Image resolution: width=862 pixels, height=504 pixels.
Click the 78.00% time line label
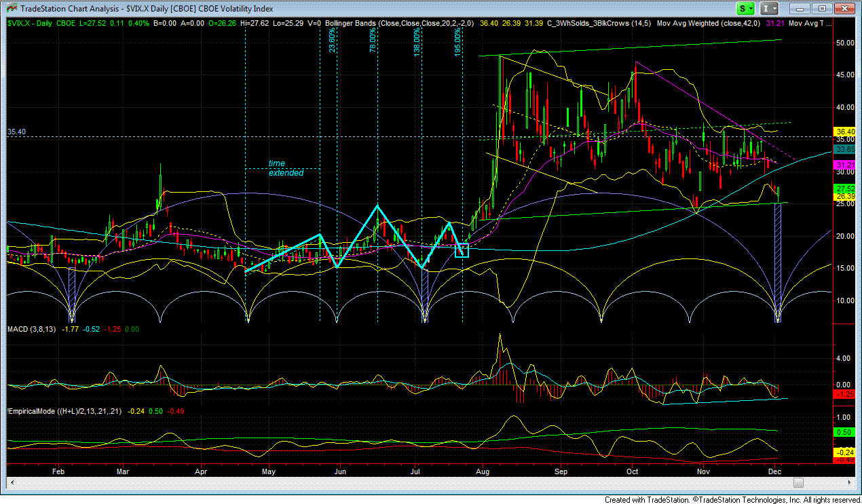tap(373, 40)
